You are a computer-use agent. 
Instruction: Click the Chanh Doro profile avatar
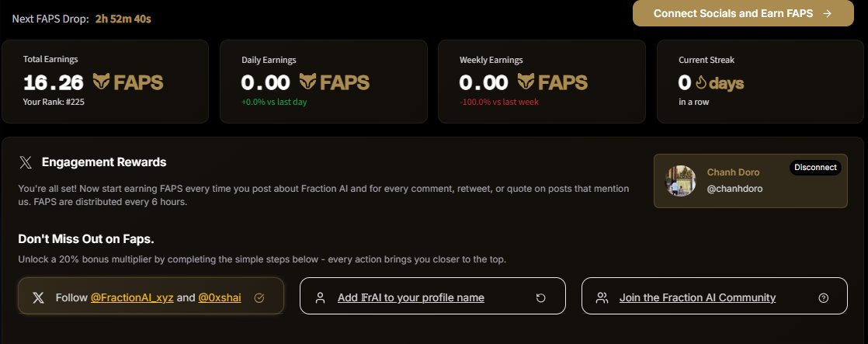680,181
